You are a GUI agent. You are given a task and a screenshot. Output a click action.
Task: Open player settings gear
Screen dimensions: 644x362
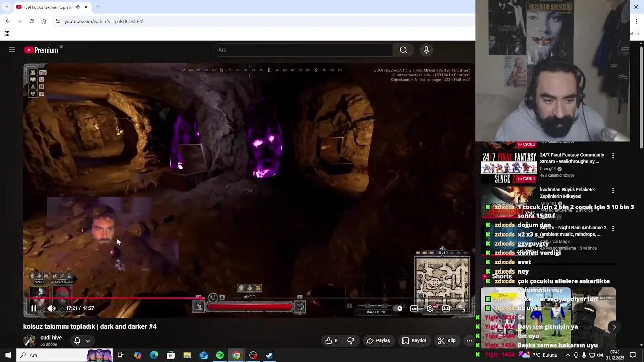[430, 308]
